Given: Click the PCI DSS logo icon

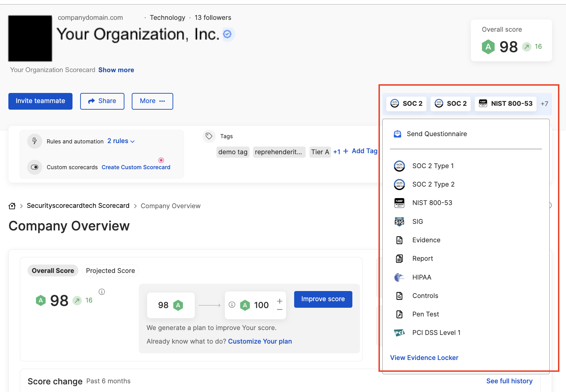Looking at the screenshot, I should click(399, 333).
